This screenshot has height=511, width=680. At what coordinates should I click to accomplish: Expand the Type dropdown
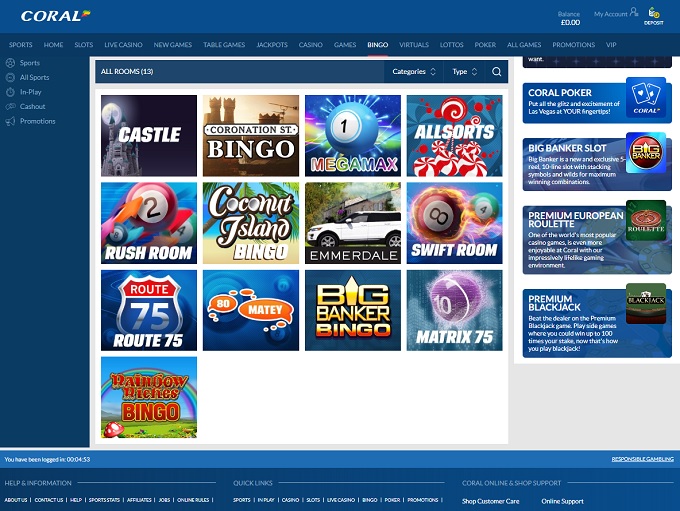464,72
